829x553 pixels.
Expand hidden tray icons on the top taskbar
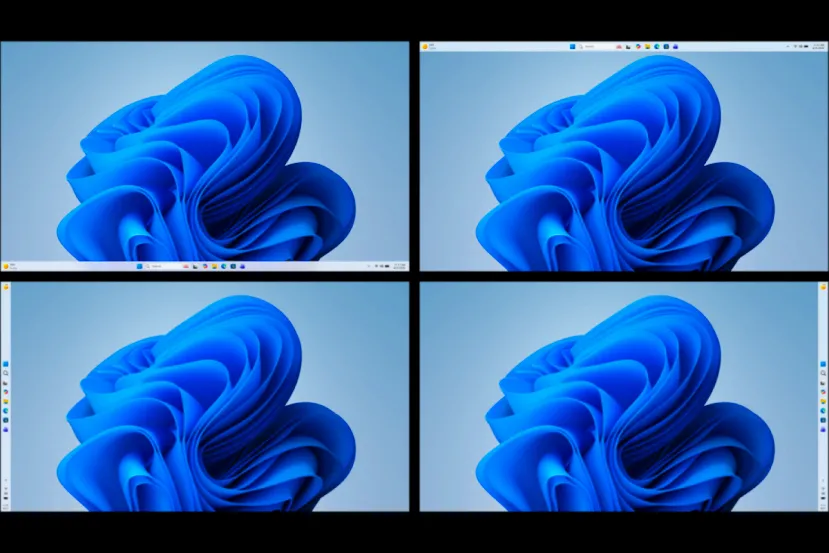tap(786, 46)
